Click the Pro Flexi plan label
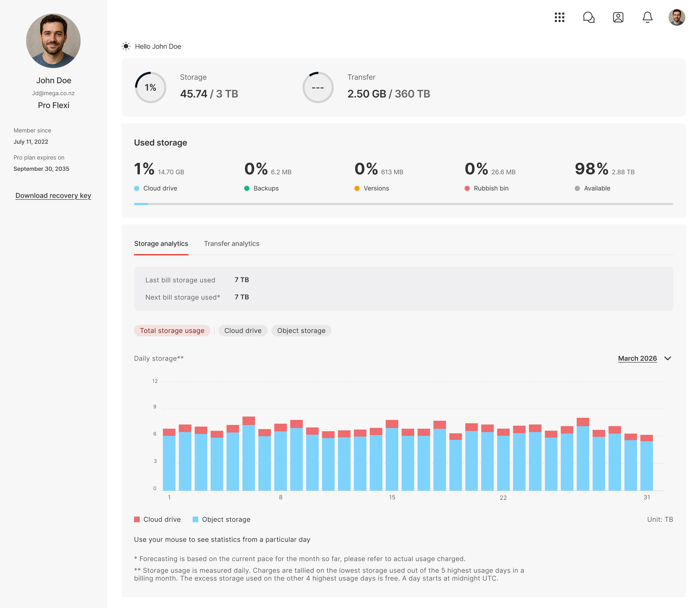This screenshot has height=608, width=700. [53, 105]
